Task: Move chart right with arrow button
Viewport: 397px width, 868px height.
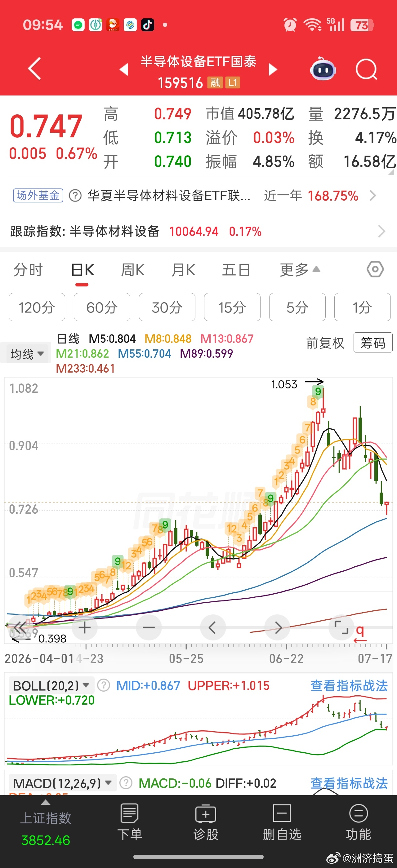Action: [x=278, y=627]
